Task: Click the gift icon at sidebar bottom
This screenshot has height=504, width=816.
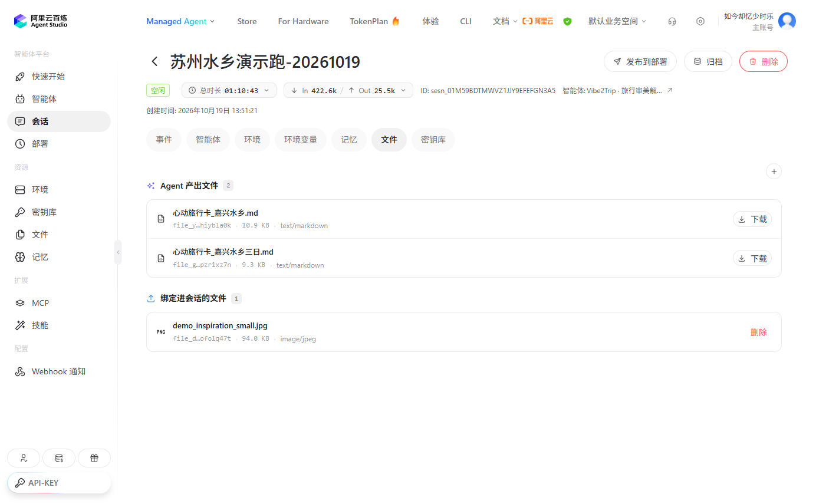Action: [x=94, y=458]
